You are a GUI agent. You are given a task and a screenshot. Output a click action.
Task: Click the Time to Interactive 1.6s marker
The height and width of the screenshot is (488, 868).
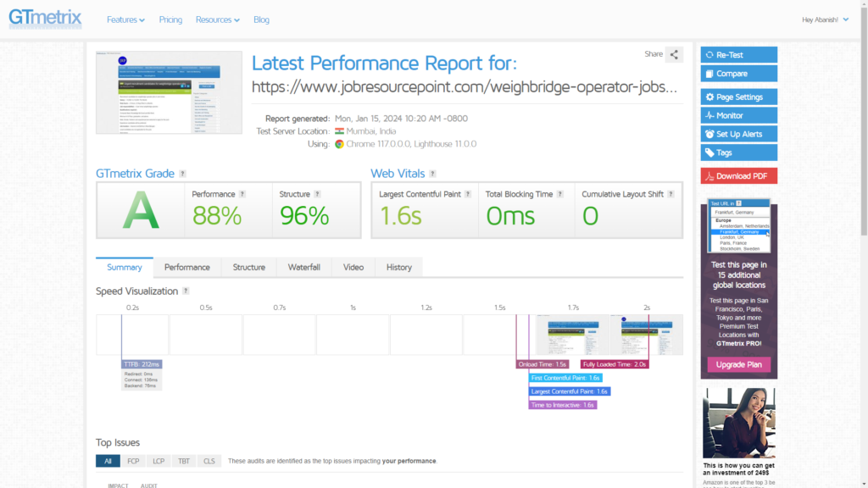563,405
